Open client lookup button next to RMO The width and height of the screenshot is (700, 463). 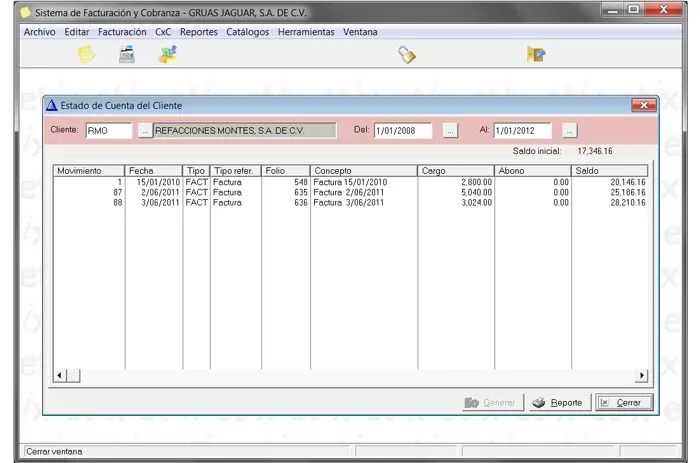coord(145,131)
